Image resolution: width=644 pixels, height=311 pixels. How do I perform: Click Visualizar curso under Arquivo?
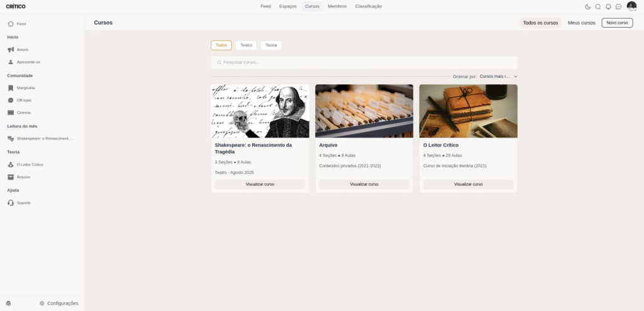pos(364,184)
